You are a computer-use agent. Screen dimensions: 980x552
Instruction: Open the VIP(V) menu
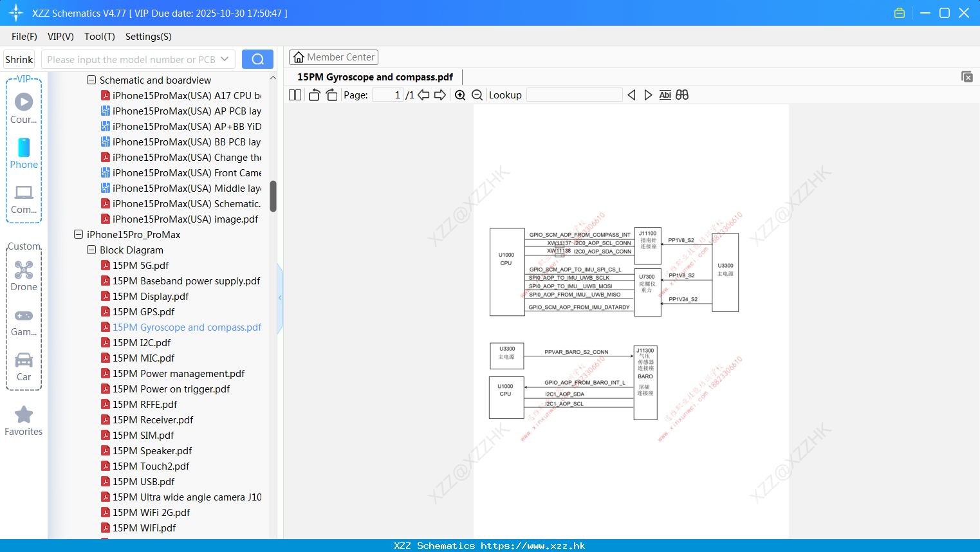pyautogui.click(x=60, y=37)
